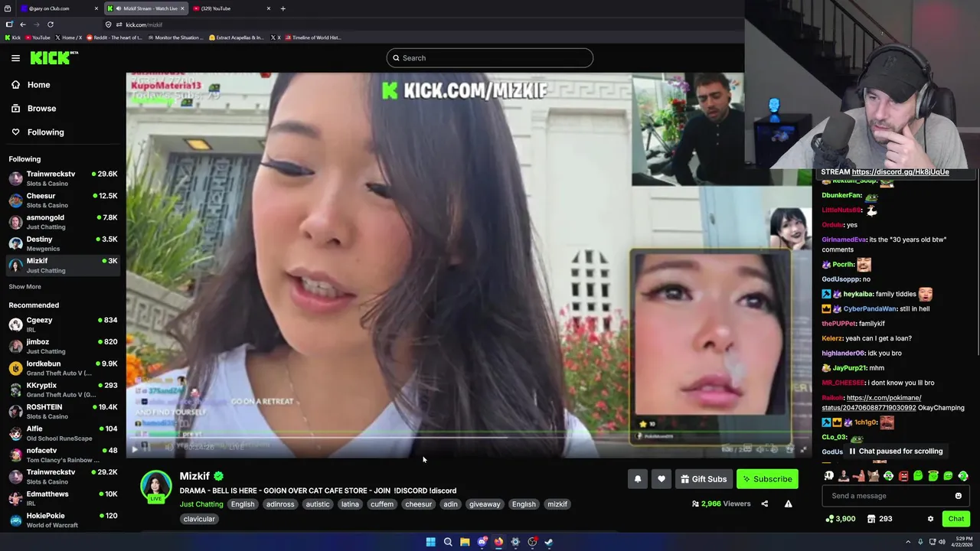This screenshot has height=551, width=980.
Task: Open asmongold channel in Following list
Action: 63,222
